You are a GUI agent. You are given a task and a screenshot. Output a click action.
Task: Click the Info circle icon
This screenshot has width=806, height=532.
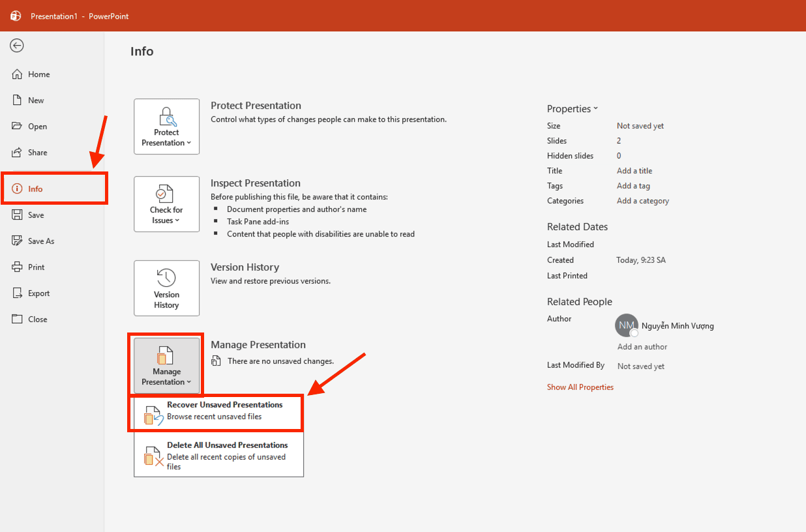pos(17,189)
